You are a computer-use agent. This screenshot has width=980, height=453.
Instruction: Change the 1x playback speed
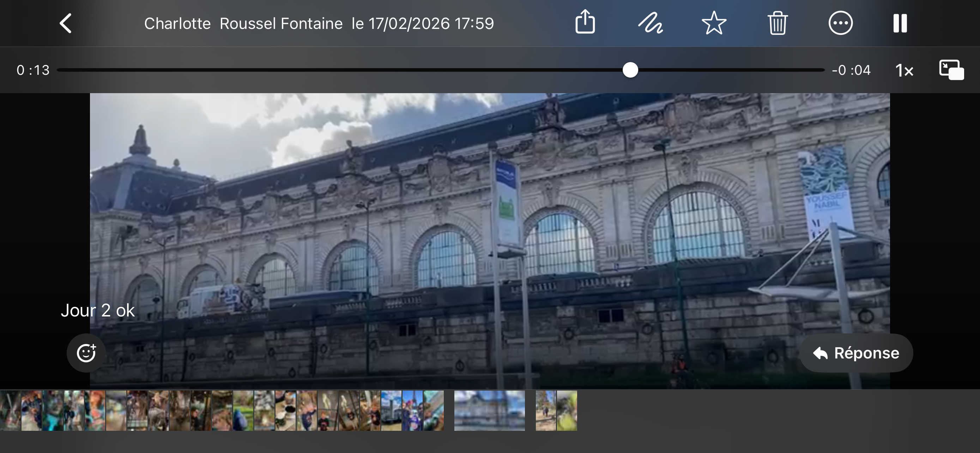coord(904,70)
